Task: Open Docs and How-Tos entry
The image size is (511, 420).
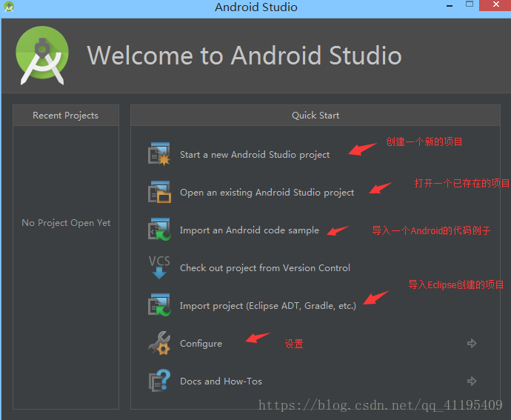Action: pos(221,381)
